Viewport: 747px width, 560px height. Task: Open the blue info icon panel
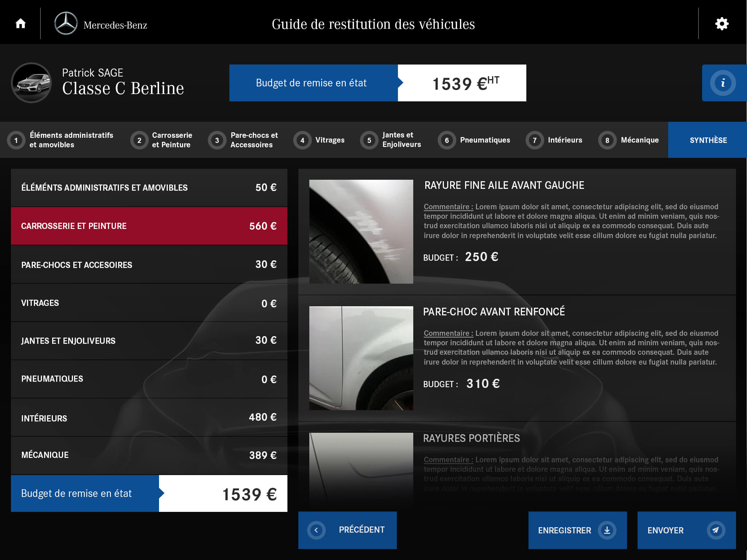point(723,83)
